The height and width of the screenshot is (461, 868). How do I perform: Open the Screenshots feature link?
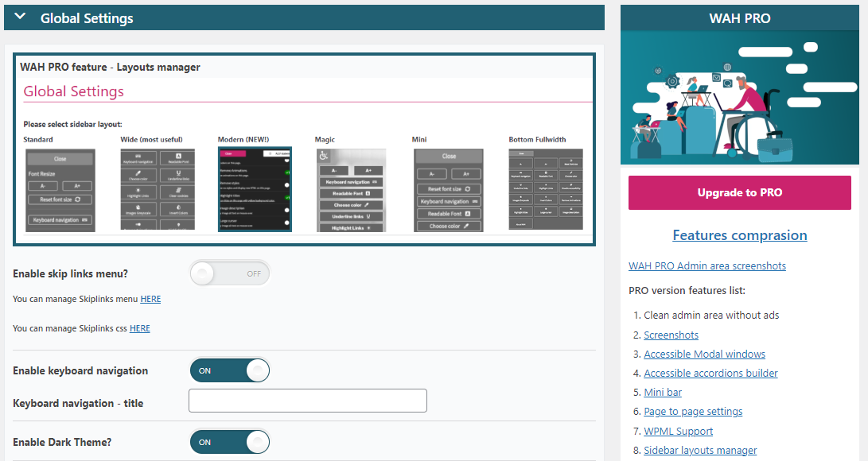pos(671,335)
